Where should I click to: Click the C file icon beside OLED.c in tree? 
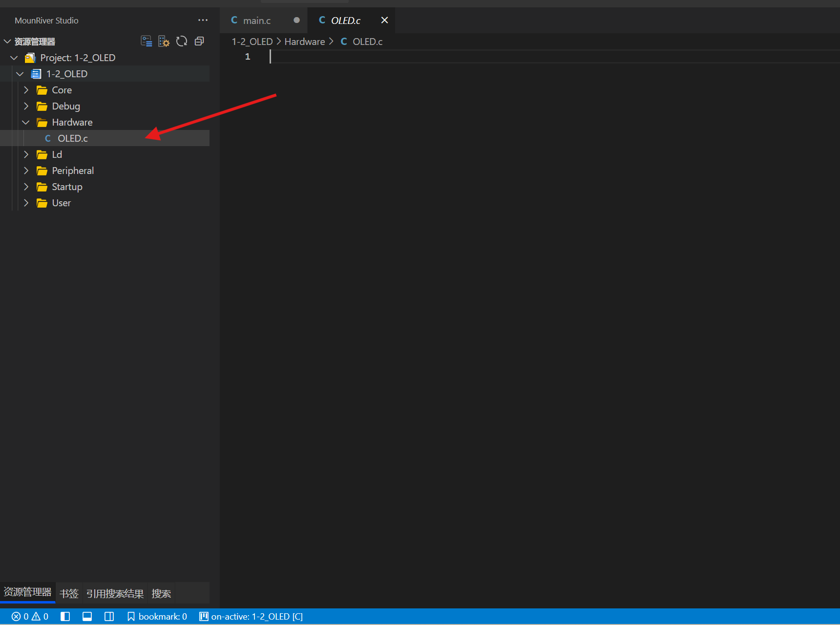(x=48, y=138)
